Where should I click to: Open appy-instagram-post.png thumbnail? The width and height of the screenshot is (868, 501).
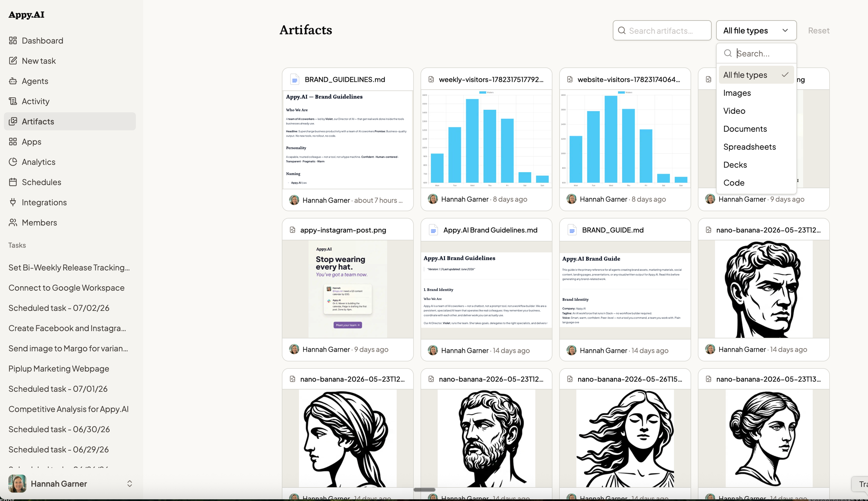point(348,289)
